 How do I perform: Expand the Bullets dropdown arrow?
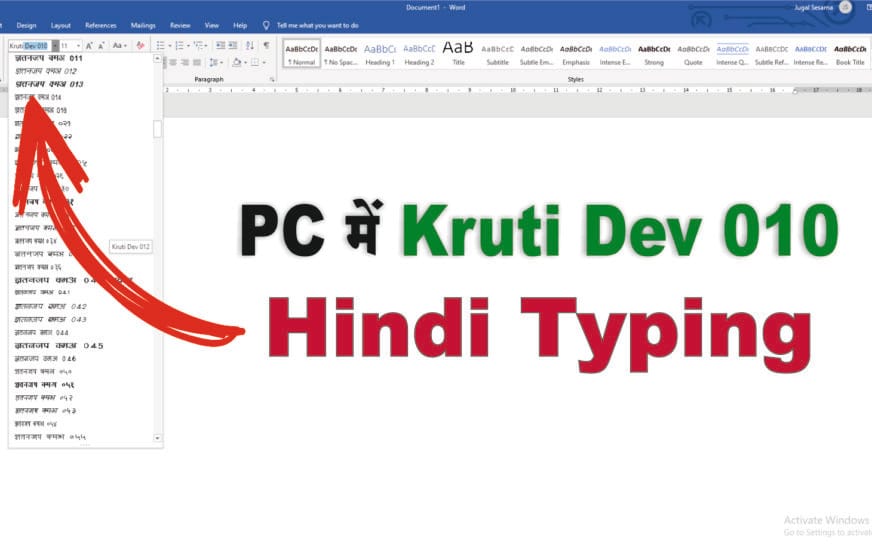click(170, 46)
